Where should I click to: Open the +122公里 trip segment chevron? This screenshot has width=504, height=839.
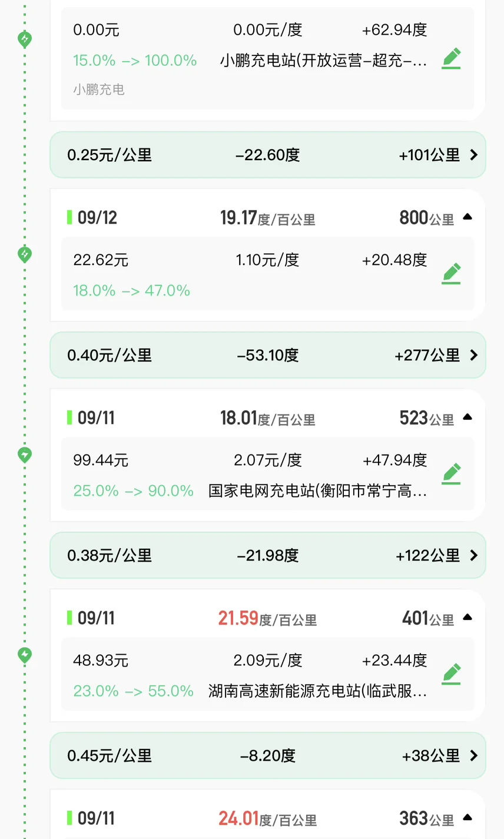(x=473, y=555)
